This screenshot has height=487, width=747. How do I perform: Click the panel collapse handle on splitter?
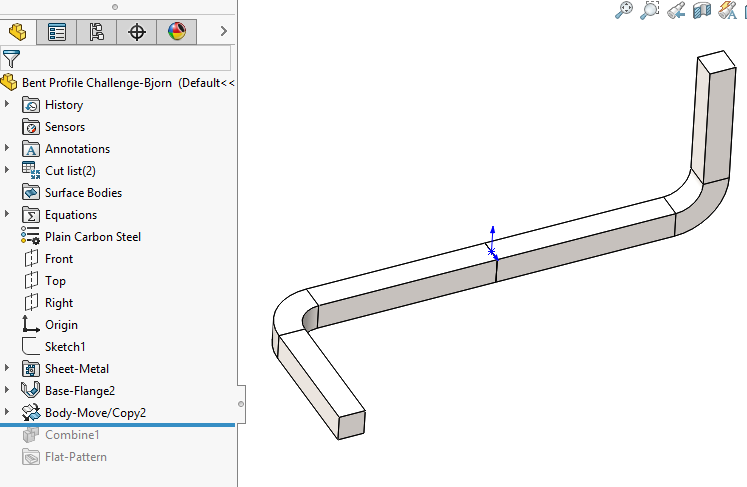tap(241, 404)
